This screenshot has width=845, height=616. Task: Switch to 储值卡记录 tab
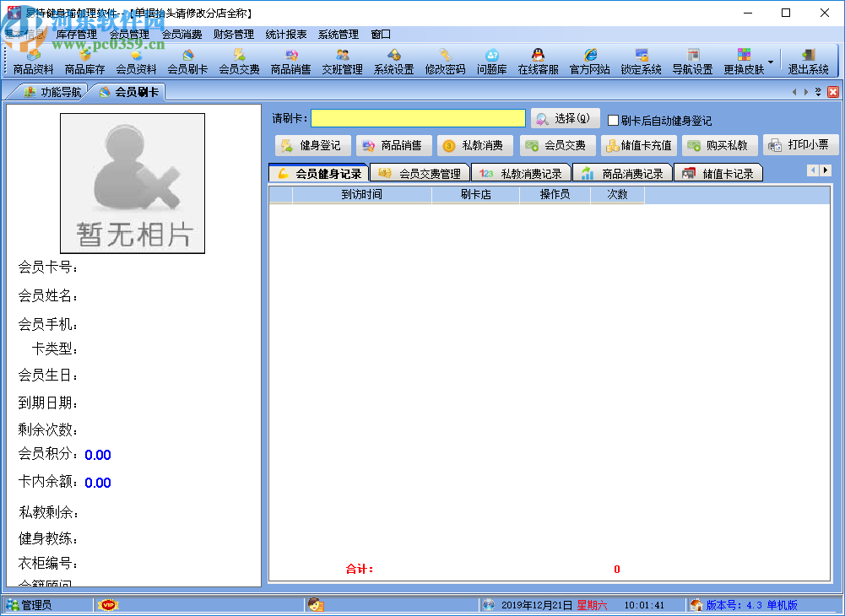coord(718,174)
